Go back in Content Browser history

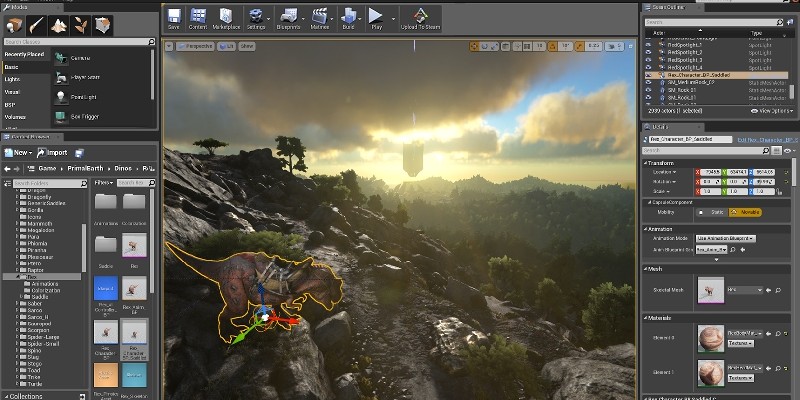[7, 168]
